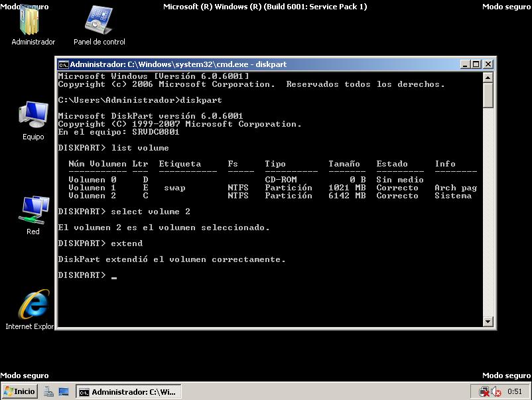The width and height of the screenshot is (532, 400).
Task: Minimize the diskpart command window
Action: pos(464,64)
